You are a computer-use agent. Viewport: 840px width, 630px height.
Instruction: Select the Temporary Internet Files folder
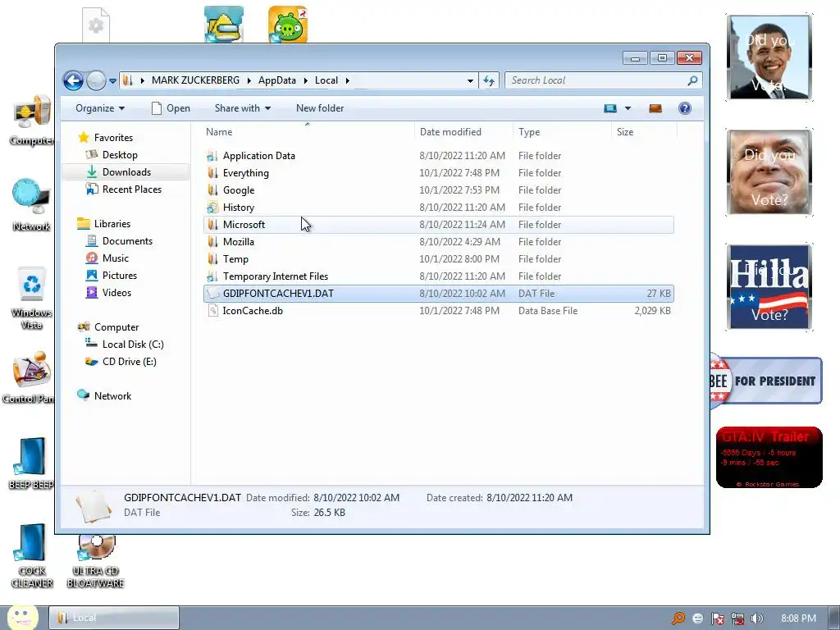438,276
